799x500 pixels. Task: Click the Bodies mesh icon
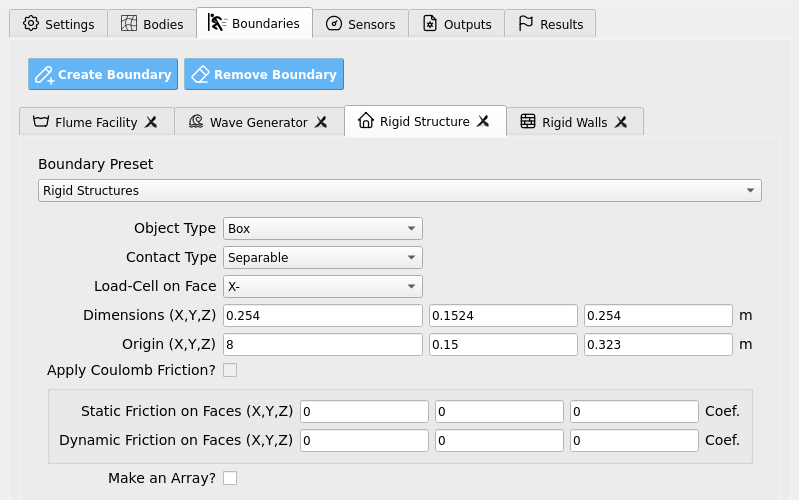click(x=129, y=23)
